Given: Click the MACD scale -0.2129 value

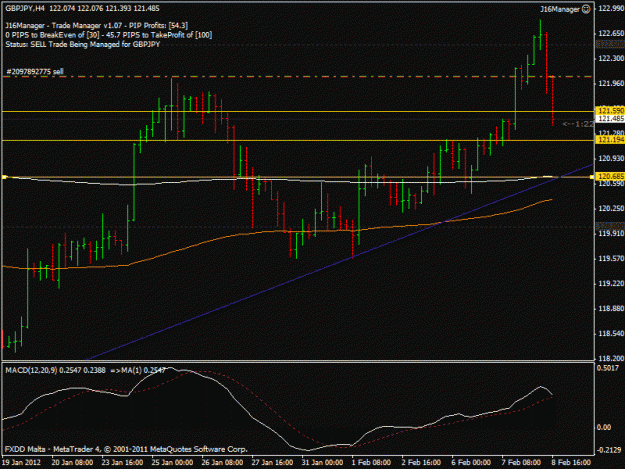Looking at the screenshot, I should (609, 450).
